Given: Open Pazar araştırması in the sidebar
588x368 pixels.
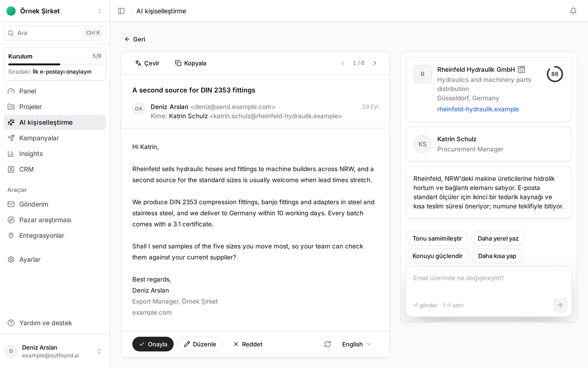Looking at the screenshot, I should point(55,220).
